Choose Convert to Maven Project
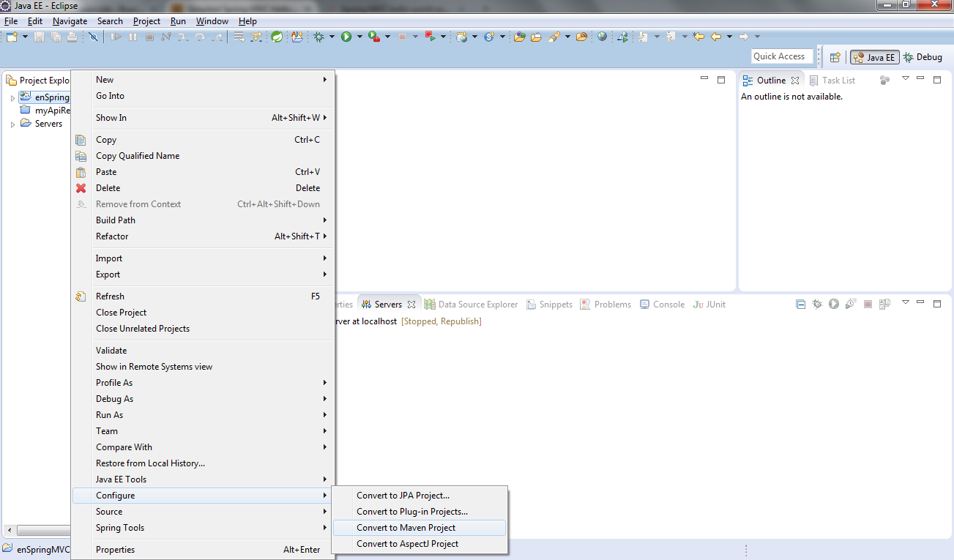This screenshot has height=560, width=954. click(x=419, y=528)
